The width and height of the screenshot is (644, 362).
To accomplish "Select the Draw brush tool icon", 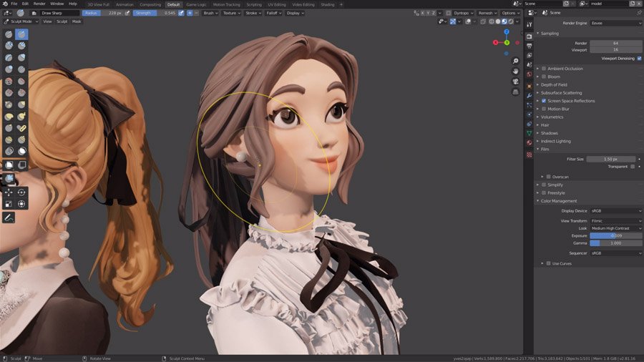I will 9,34.
